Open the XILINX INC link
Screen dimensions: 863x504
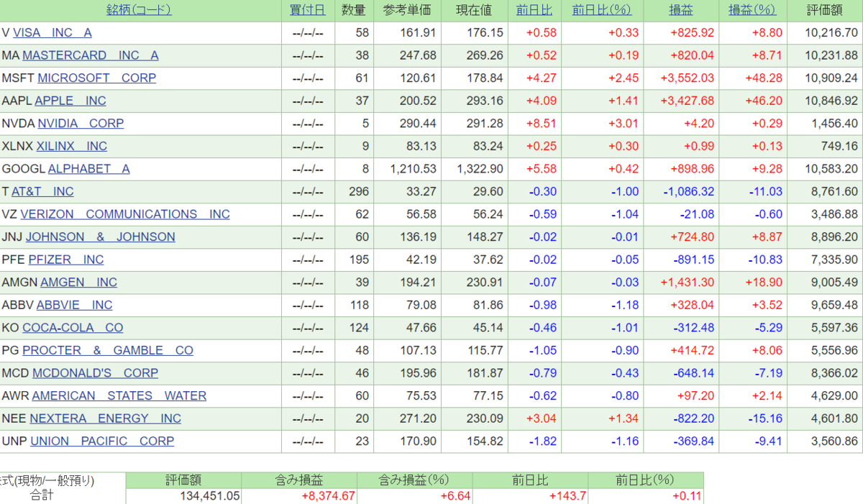coord(72,147)
